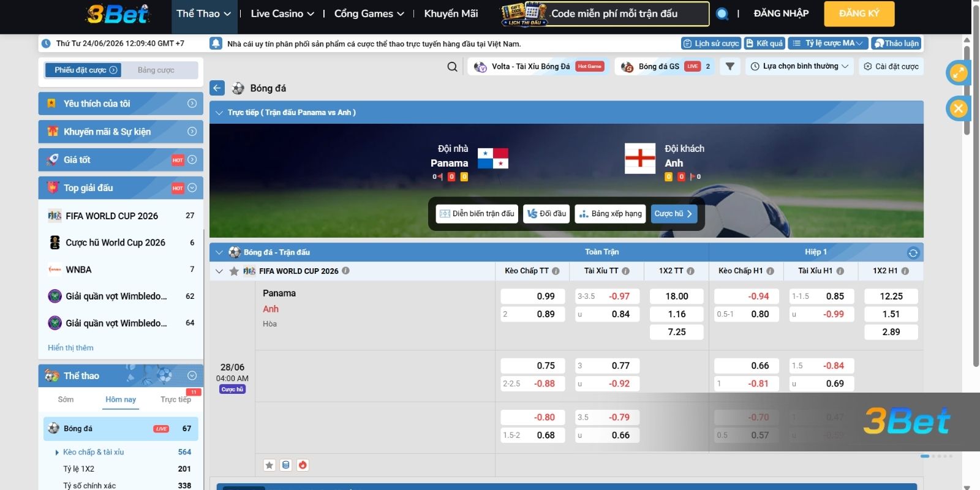Image resolution: width=980 pixels, height=490 pixels.
Task: Toggle the match favorite star under odds
Action: (269, 465)
